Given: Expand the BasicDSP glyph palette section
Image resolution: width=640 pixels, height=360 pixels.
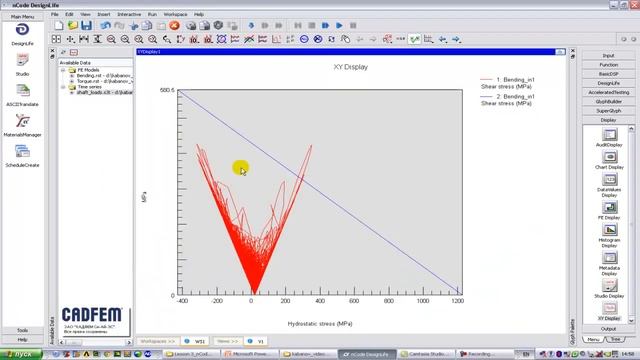Looking at the screenshot, I should tap(608, 74).
